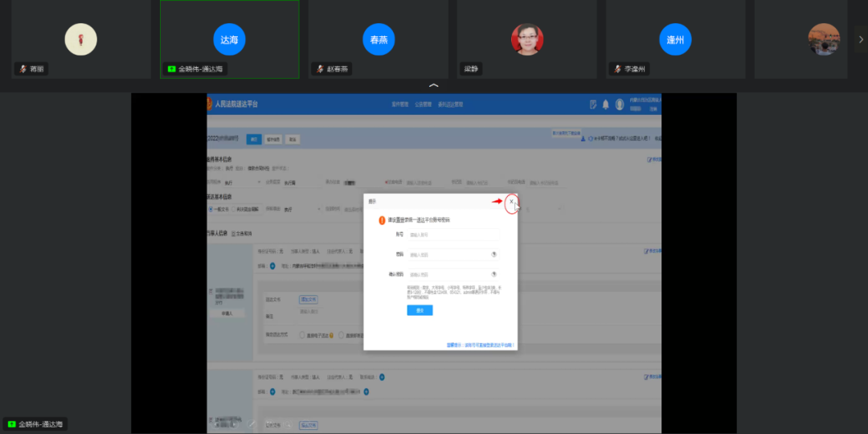The image size is (868, 434).
Task: Click plus icon after 联系电话 in second card
Action: click(x=382, y=378)
